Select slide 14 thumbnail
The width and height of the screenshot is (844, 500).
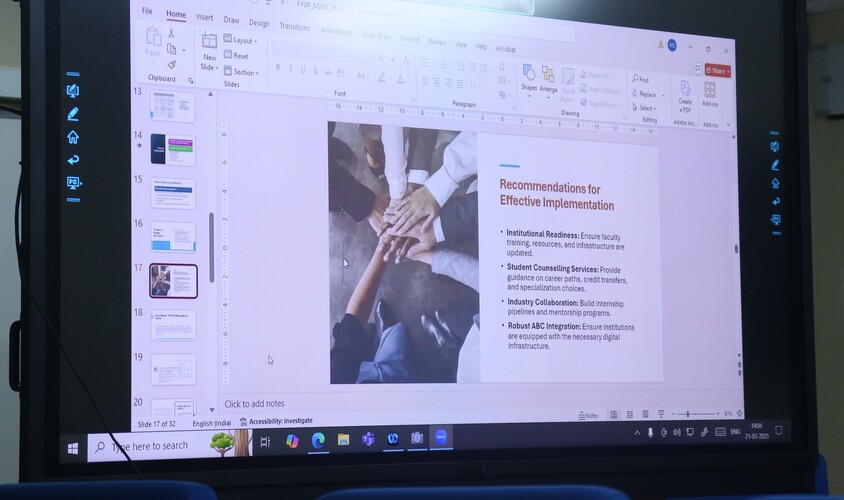(x=172, y=150)
